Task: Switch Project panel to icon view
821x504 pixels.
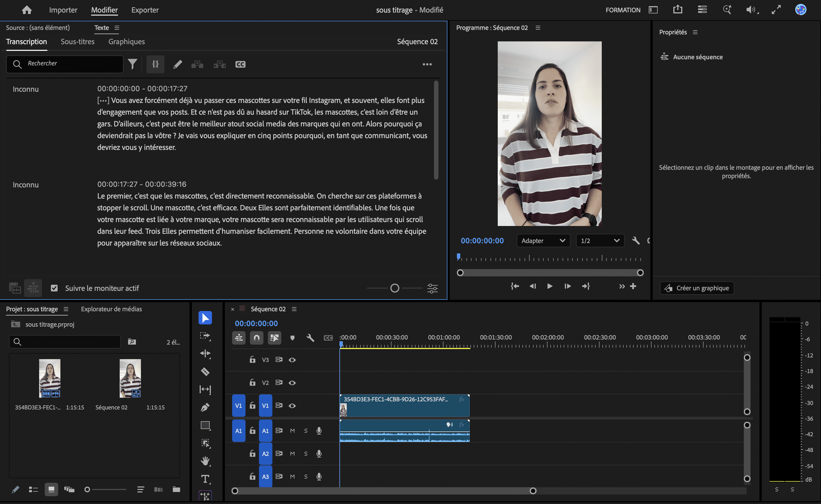Action: 51,489
